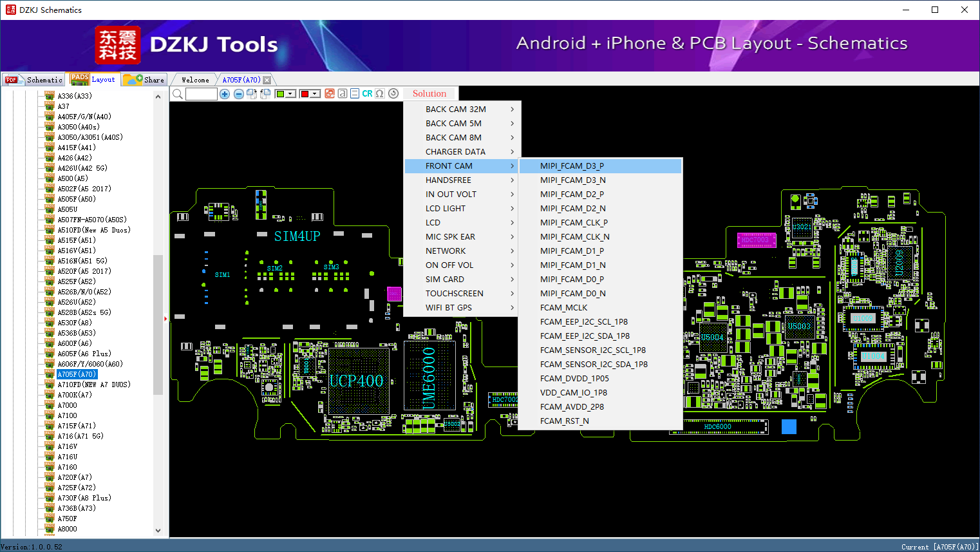This screenshot has height=552, width=980.
Task: Select A710FD(NEW A7 DUOS) in the tree
Action: 94,385
